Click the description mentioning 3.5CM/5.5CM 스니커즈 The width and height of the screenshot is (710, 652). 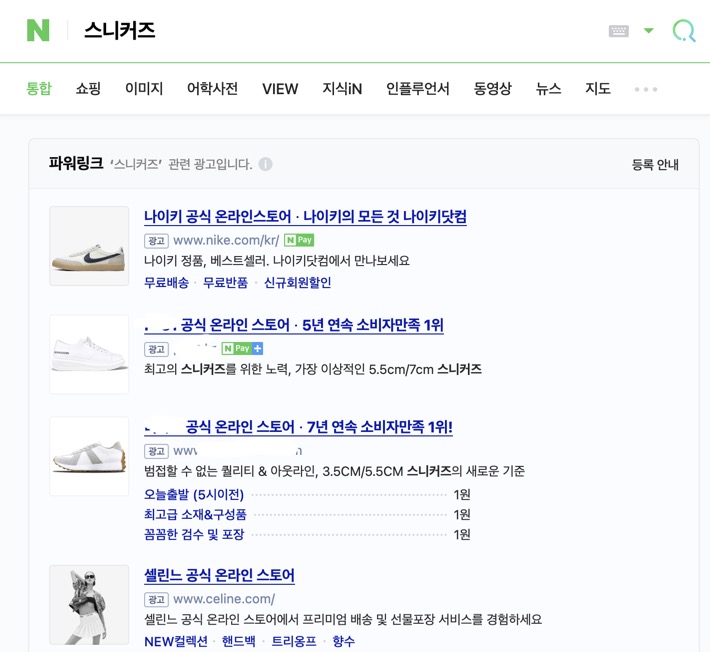pyautogui.click(x=334, y=471)
